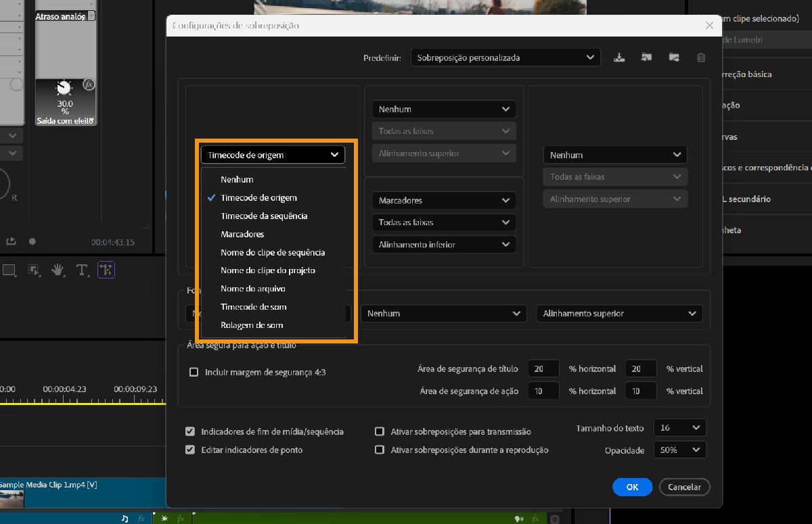Image resolution: width=812 pixels, height=524 pixels.
Task: Enable Incluir margem de segurança 4:3
Action: (x=194, y=372)
